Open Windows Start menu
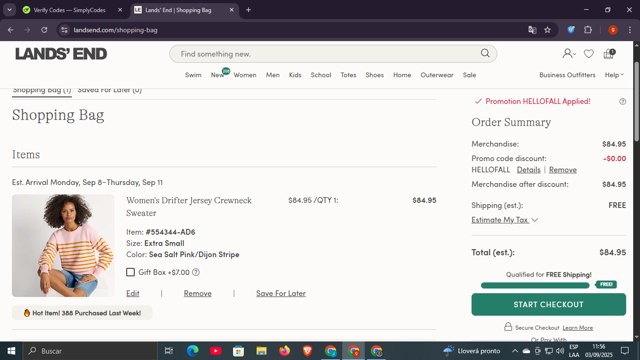The image size is (640, 360). (x=11, y=351)
